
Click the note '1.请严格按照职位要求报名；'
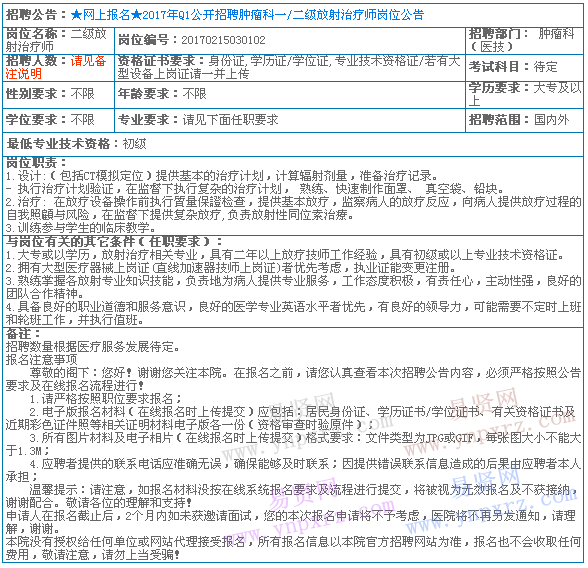click(x=106, y=399)
